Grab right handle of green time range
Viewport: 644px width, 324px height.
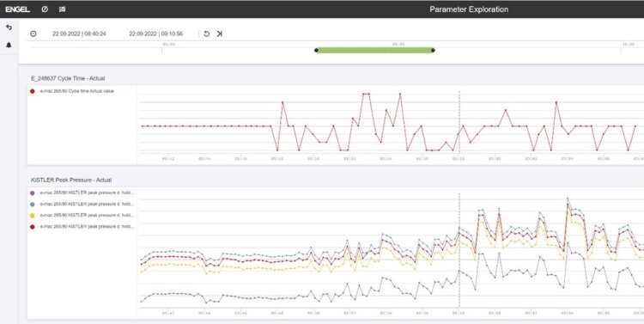click(x=433, y=50)
